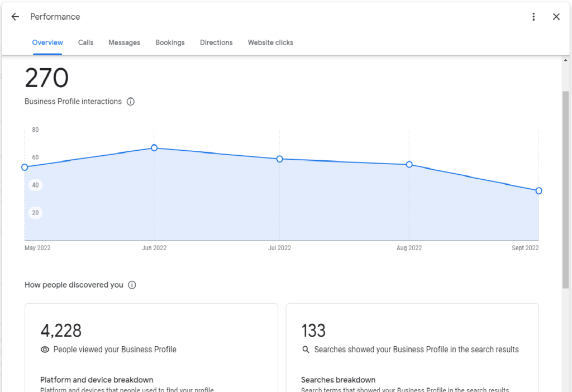Screen dimensions: 572x392
Task: Select the Aug 2022 data point on chart
Action: (x=409, y=165)
